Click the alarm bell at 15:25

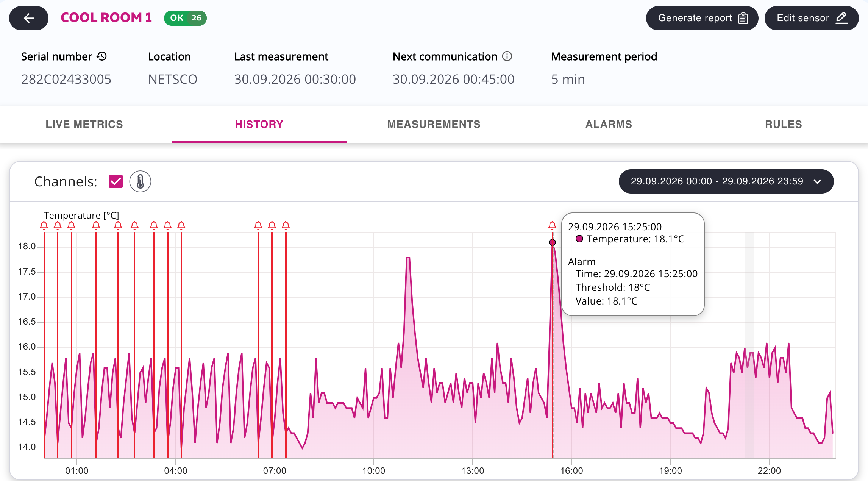(x=552, y=225)
